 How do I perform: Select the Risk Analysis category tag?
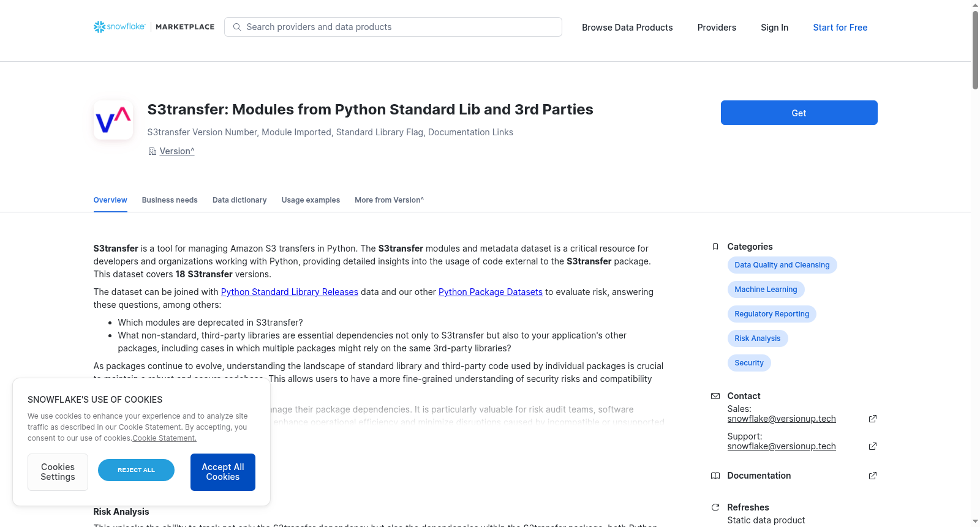click(x=758, y=338)
